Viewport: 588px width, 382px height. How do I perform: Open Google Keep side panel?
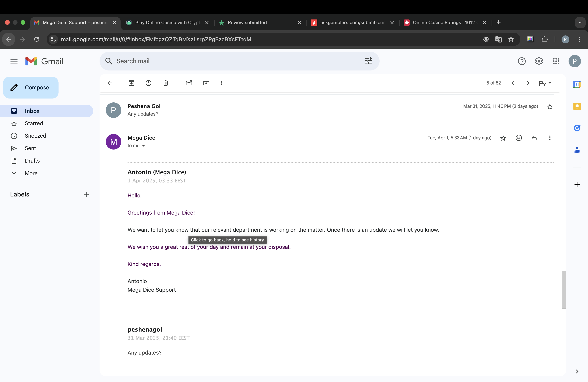pyautogui.click(x=577, y=106)
